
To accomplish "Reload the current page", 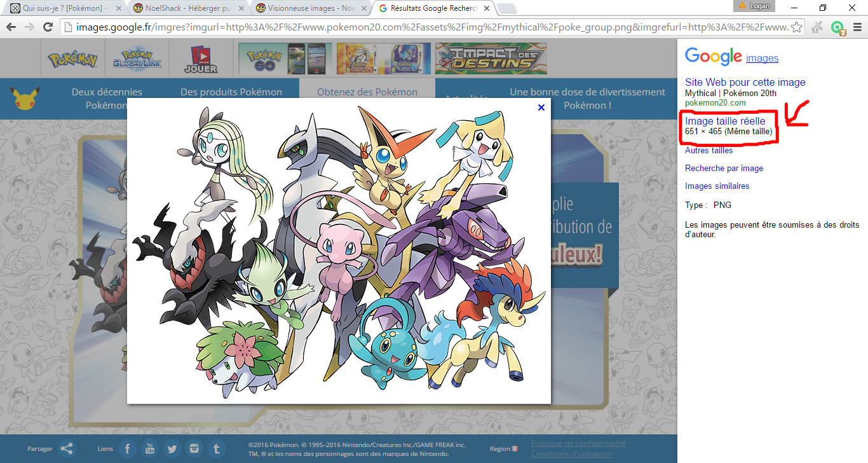I will click(x=48, y=27).
